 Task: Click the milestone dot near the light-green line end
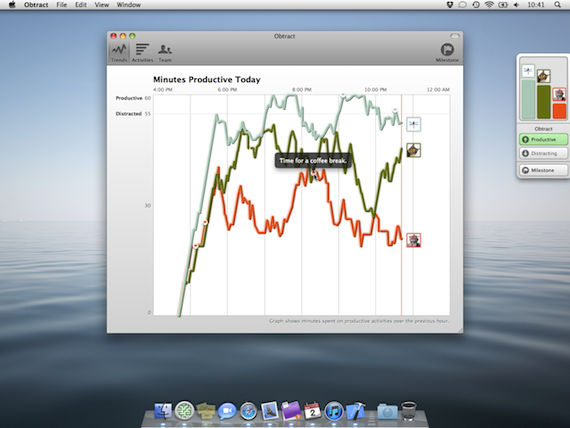point(395,111)
